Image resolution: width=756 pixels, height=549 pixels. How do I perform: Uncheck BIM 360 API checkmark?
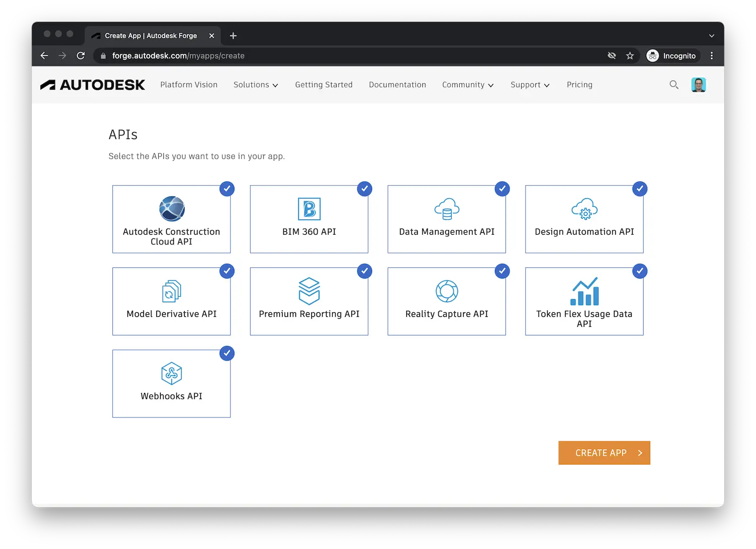pyautogui.click(x=365, y=189)
